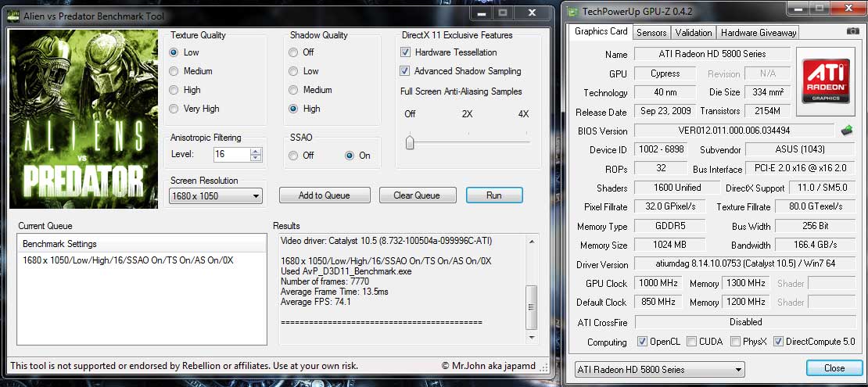The image size is (868, 387).
Task: Click the GPU Clock 1000 MHz field
Action: pyautogui.click(x=658, y=283)
